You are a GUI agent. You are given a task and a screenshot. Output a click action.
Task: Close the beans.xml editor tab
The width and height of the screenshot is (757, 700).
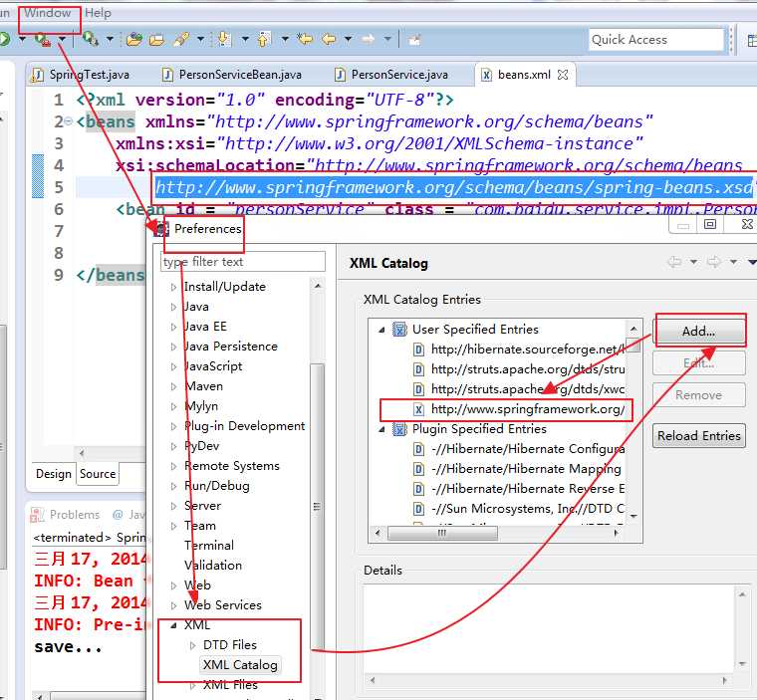tap(563, 75)
